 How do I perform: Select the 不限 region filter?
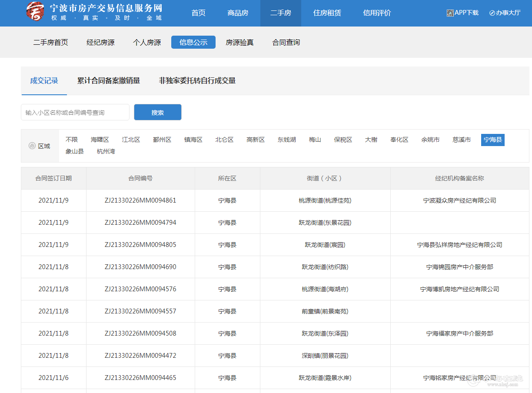point(72,140)
